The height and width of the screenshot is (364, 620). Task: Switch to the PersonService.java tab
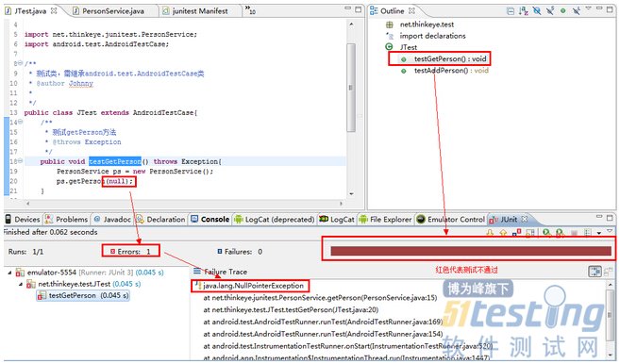(112, 11)
